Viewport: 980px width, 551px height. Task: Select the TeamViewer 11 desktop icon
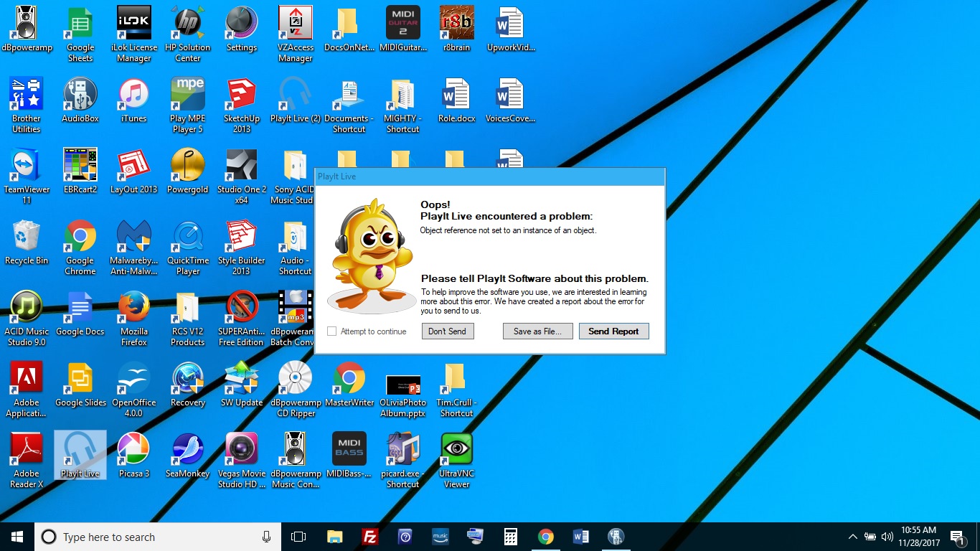tap(27, 176)
